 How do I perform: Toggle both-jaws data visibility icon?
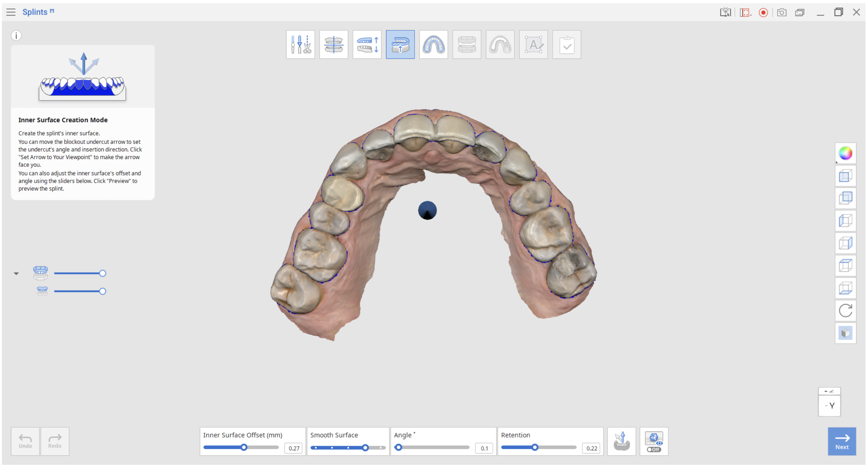coord(40,273)
